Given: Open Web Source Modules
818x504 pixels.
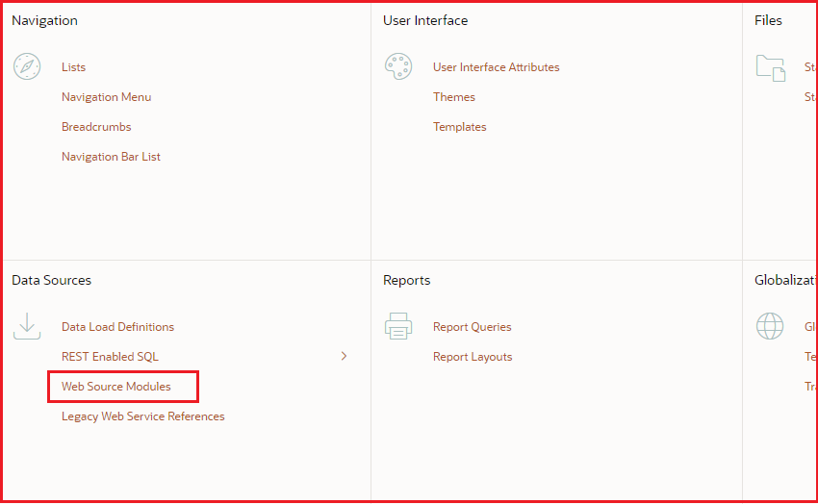Looking at the screenshot, I should (116, 387).
